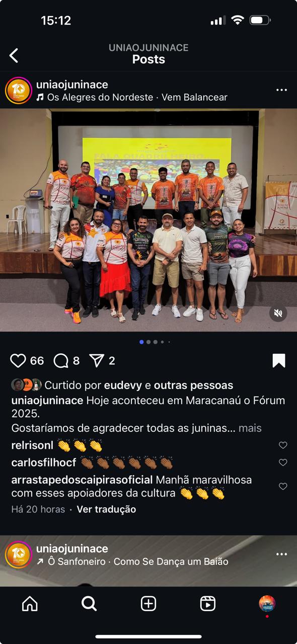The height and width of the screenshot is (644, 297).
Task: Like the Fórum 2025 post with heart icon
Action: click(x=18, y=361)
